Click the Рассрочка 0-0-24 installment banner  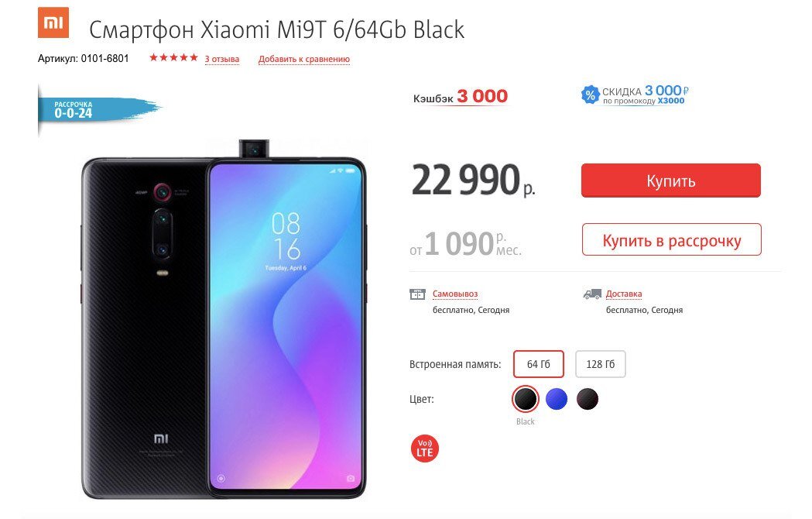(x=98, y=109)
